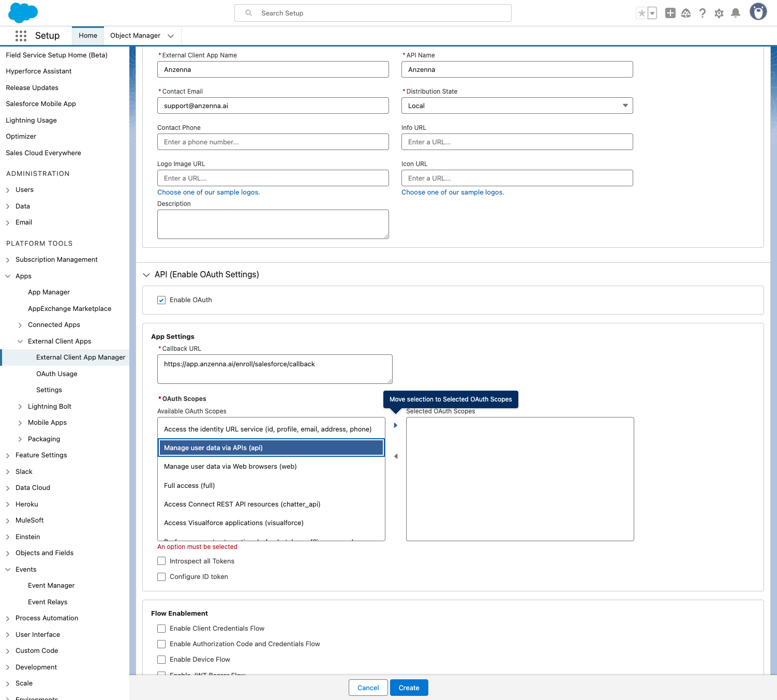Expand Connected Apps in the sidebar

(x=20, y=325)
